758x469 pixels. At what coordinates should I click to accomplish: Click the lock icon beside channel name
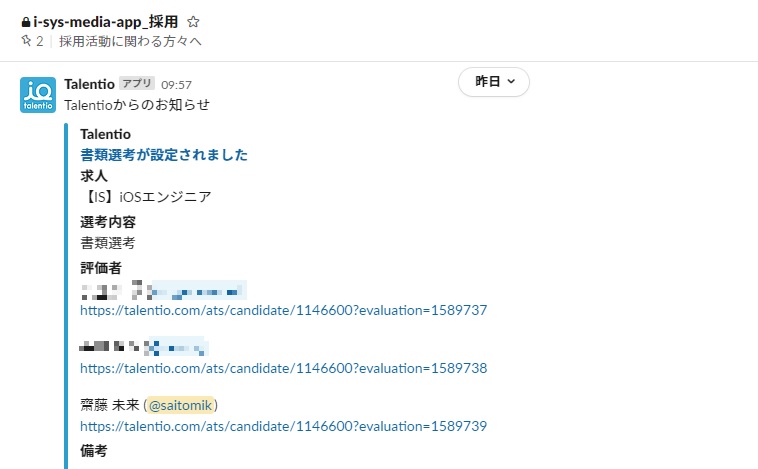[26, 22]
